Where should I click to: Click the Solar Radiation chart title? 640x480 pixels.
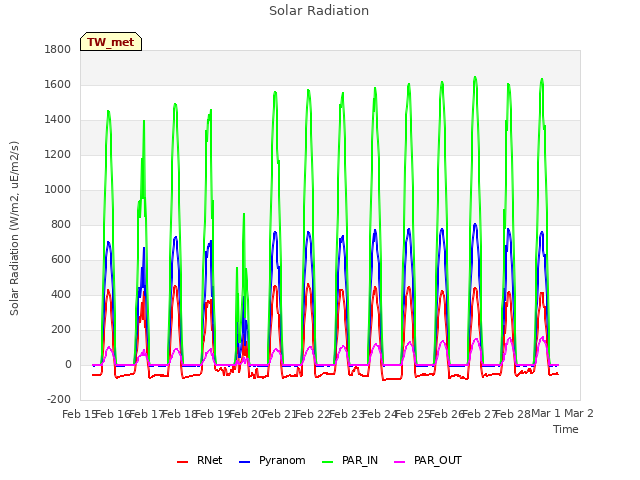click(319, 10)
